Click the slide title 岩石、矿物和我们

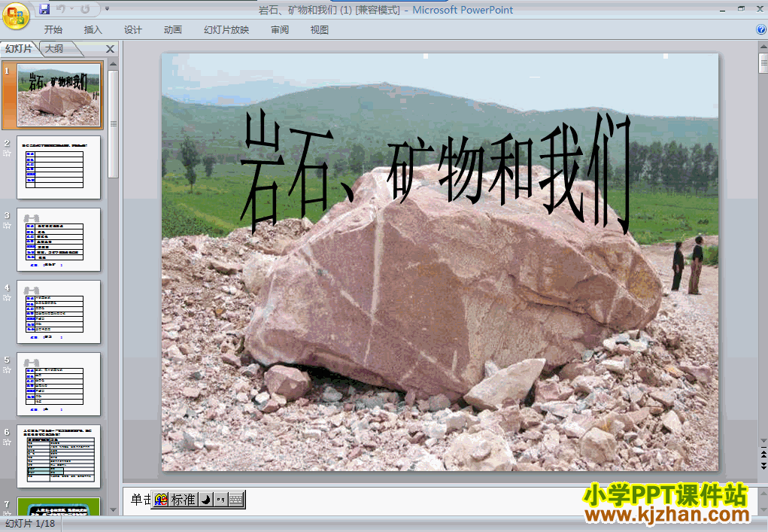(436, 172)
